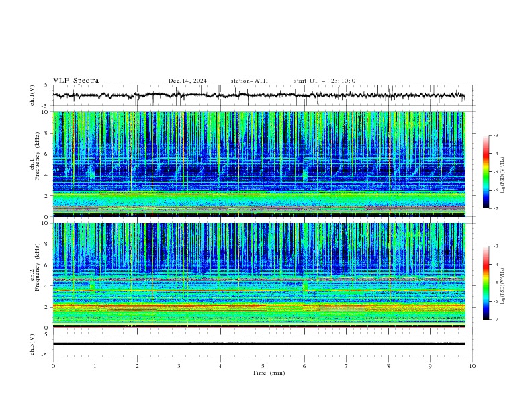
Task: Click the "-7" tick on ch.2 color bar
Action: pos(496,320)
